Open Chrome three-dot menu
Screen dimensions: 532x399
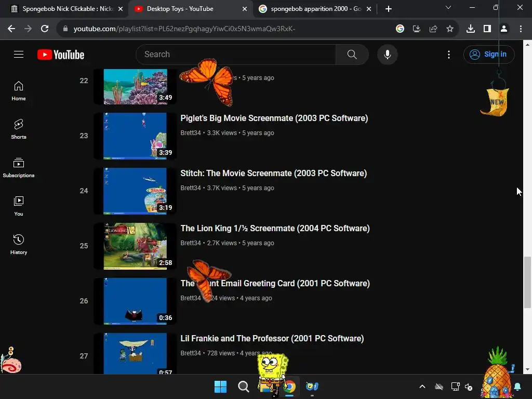521,29
